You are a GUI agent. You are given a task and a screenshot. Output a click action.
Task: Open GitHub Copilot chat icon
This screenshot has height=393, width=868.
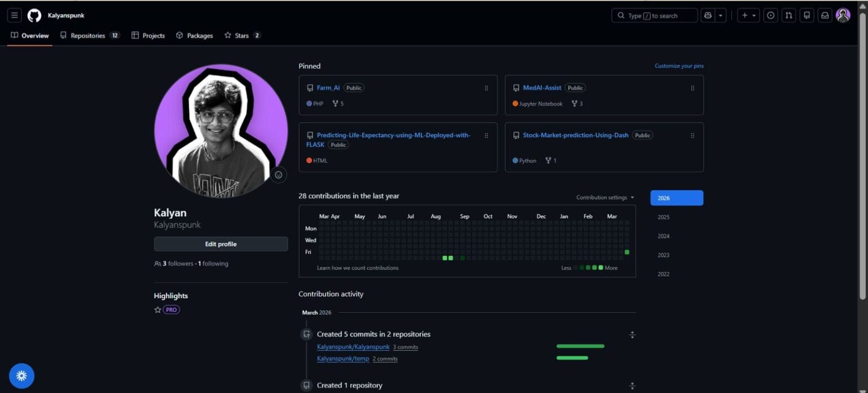point(708,15)
